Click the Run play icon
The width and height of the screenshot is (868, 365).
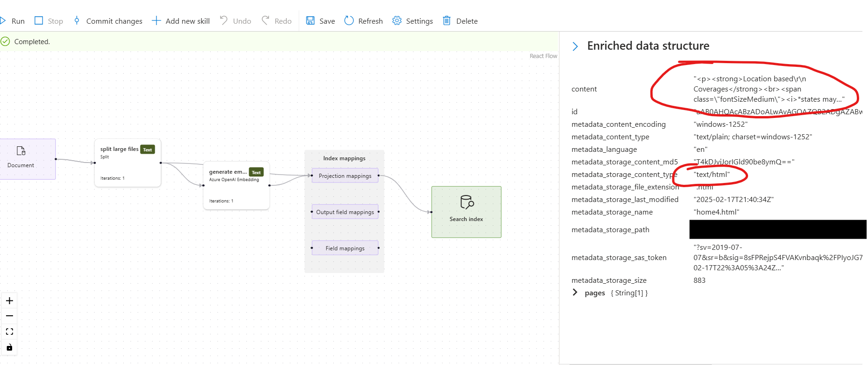[3, 20]
